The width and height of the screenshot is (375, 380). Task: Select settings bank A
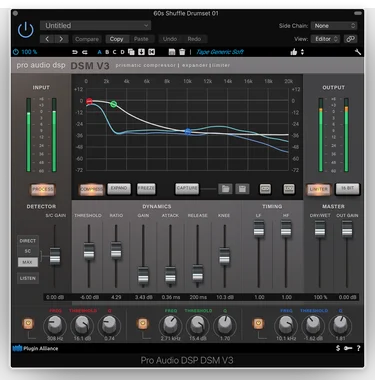click(99, 52)
